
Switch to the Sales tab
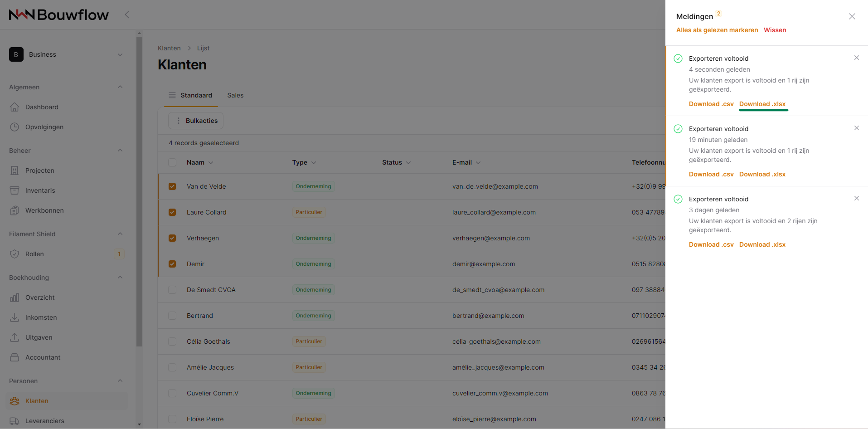tap(235, 95)
